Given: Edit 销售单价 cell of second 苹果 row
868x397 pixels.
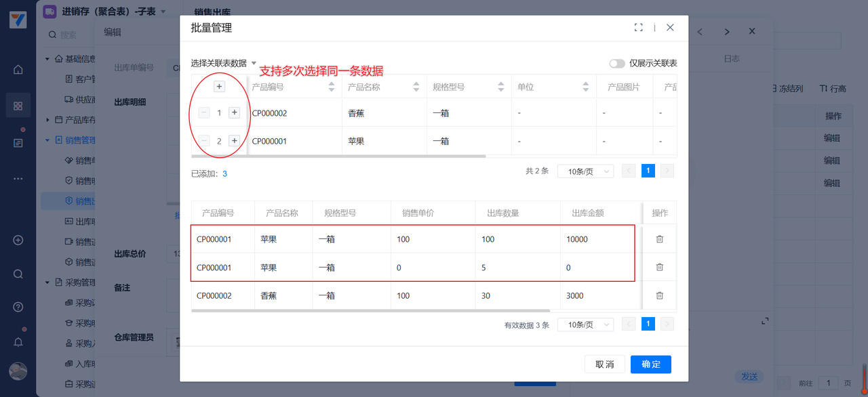Looking at the screenshot, I should click(433, 268).
